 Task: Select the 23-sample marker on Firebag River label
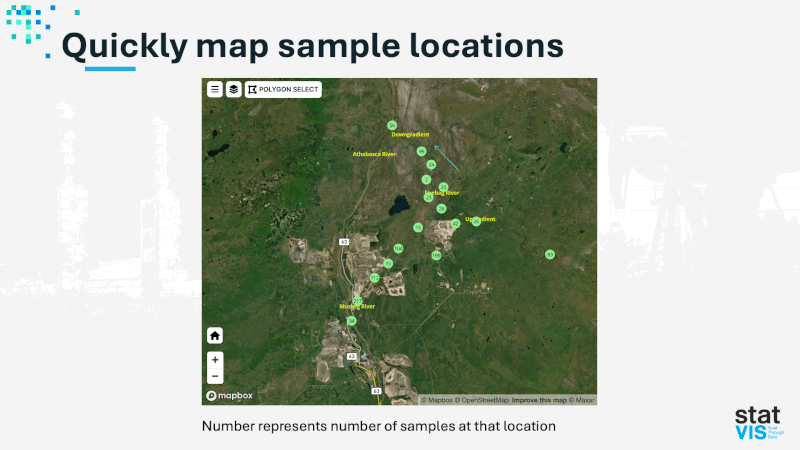tap(429, 197)
